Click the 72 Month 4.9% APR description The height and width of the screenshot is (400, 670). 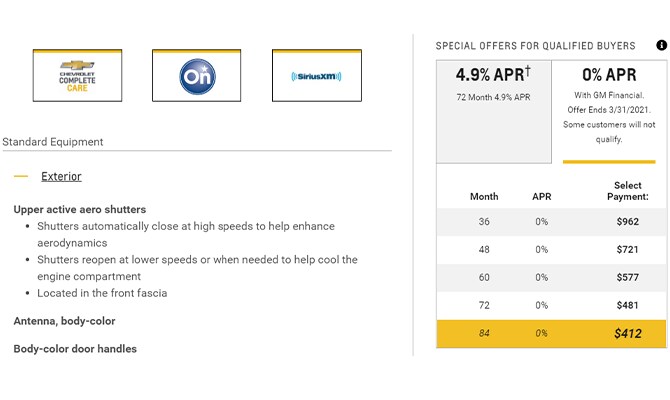[x=493, y=97]
